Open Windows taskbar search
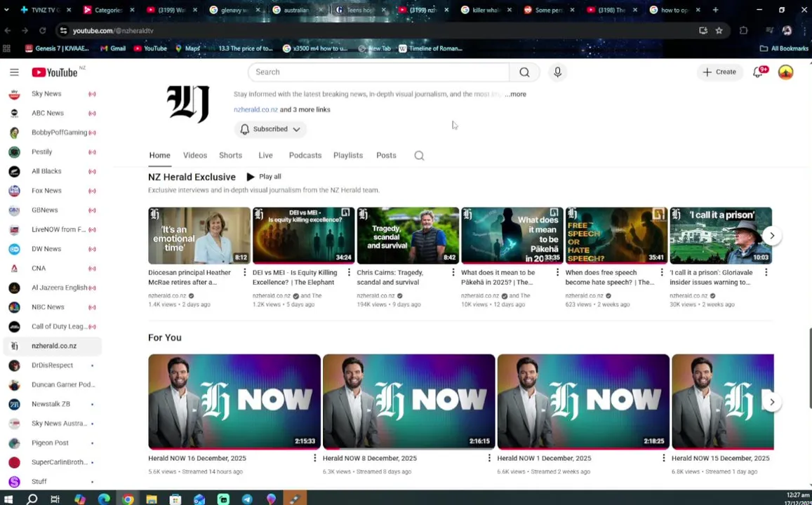The image size is (812, 505). (x=32, y=499)
